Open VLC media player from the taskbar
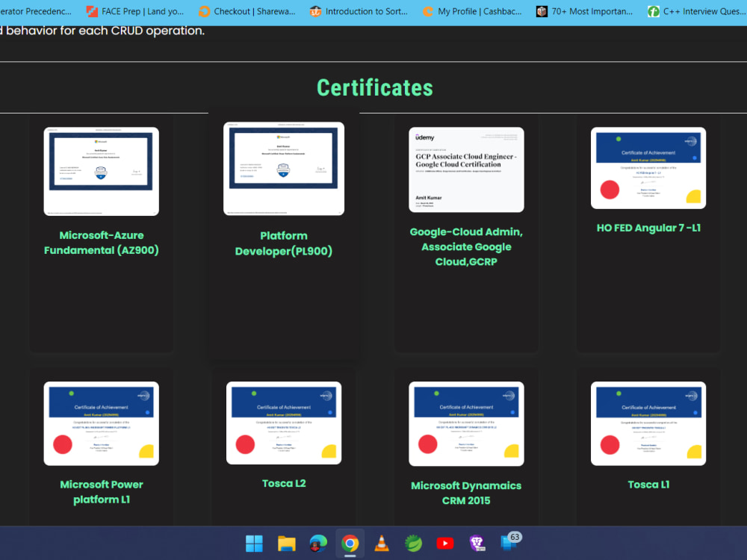Image resolution: width=747 pixels, height=560 pixels. click(x=382, y=544)
